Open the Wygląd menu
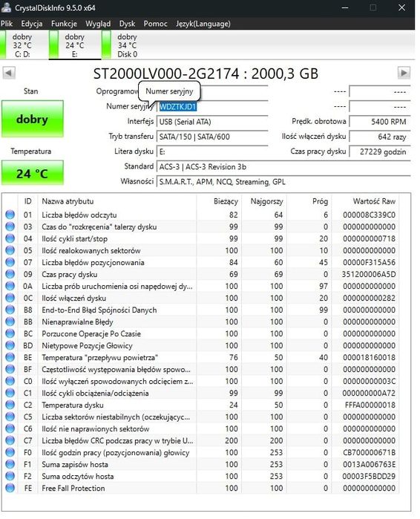This screenshot has width=420, height=519. [x=98, y=24]
